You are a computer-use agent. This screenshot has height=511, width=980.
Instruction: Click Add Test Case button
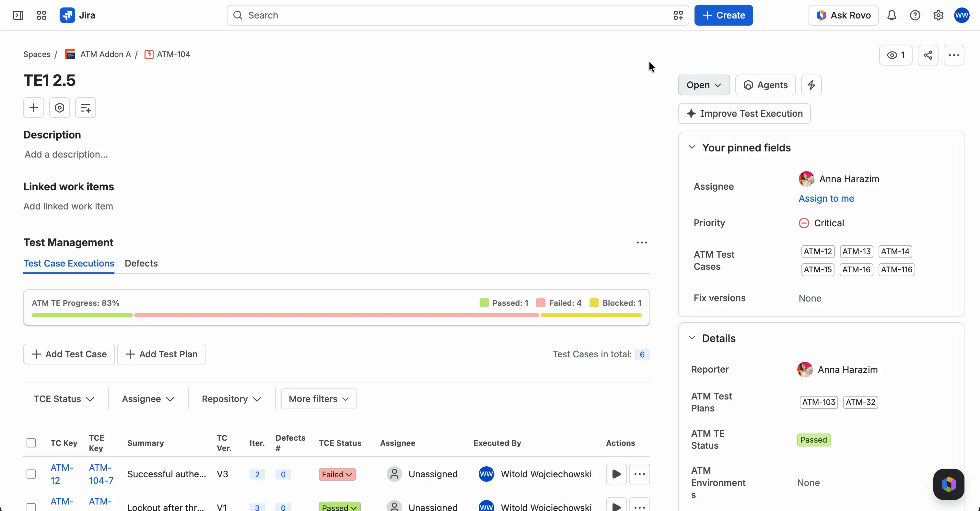click(69, 354)
